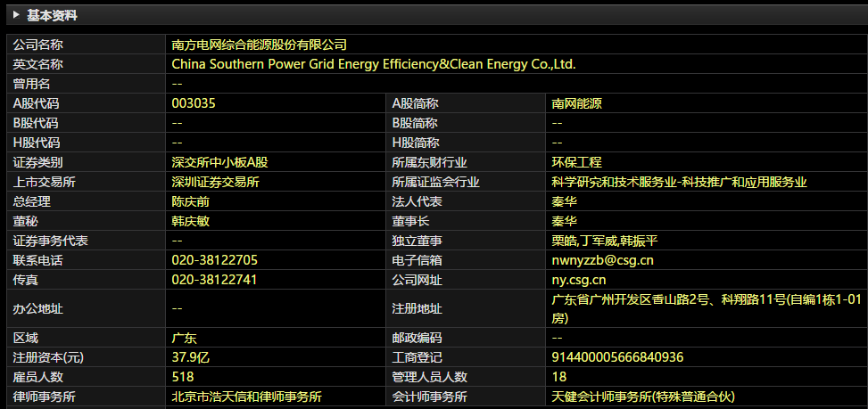This screenshot has width=868, height=409.
Task: Click the 证券事务代表 label
Action: [x=50, y=241]
